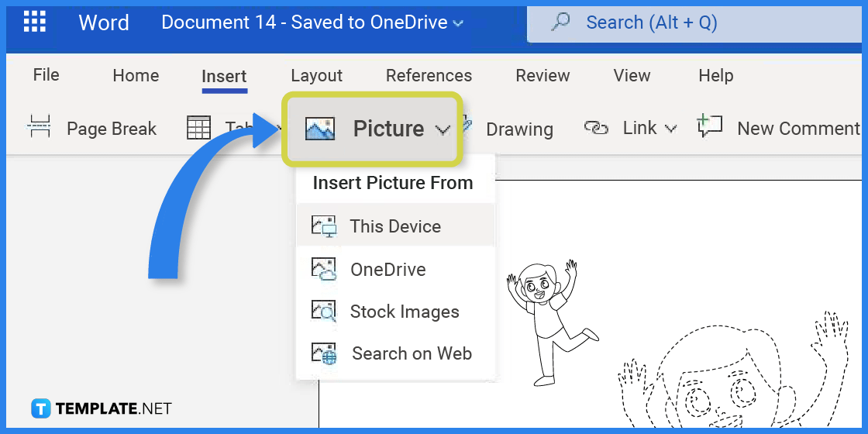Choose OneDrive from picture menu
868x434 pixels.
coord(395,270)
